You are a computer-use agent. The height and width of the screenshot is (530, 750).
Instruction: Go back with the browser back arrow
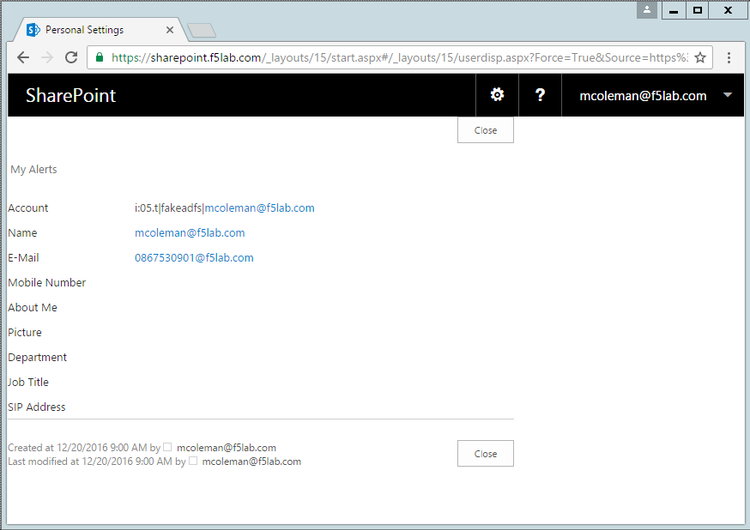click(x=23, y=58)
